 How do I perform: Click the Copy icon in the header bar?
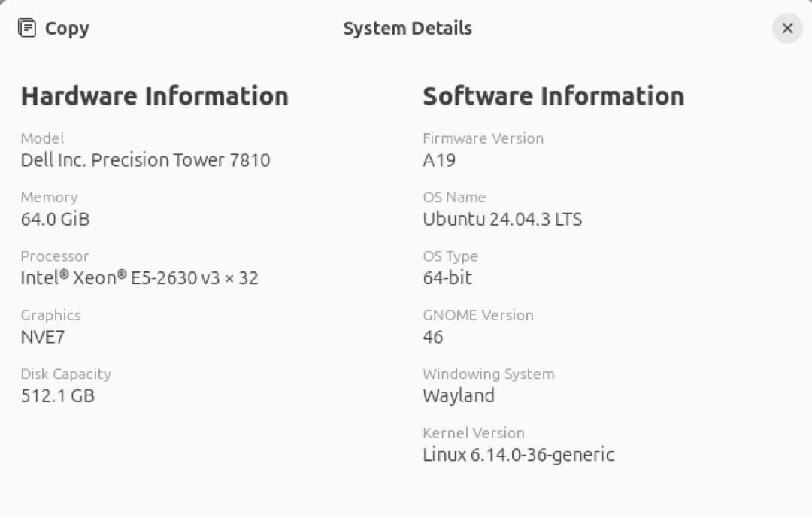point(27,28)
